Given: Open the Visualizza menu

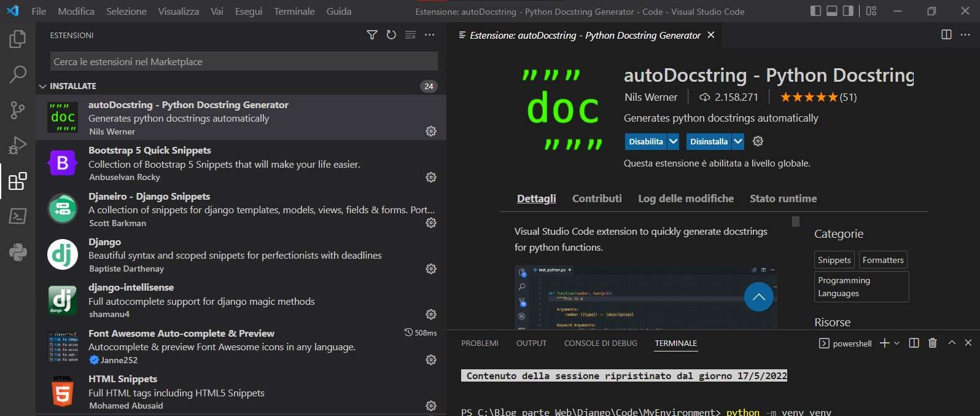Looking at the screenshot, I should pos(179,11).
